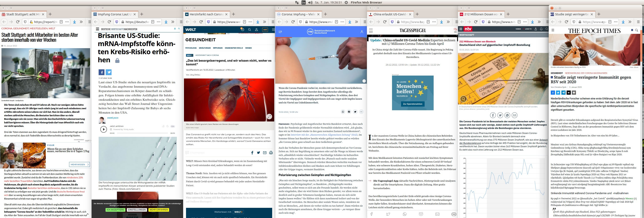Share DWN article on Facebook
The width and height of the screenshot is (644, 218).
(x=102, y=72)
